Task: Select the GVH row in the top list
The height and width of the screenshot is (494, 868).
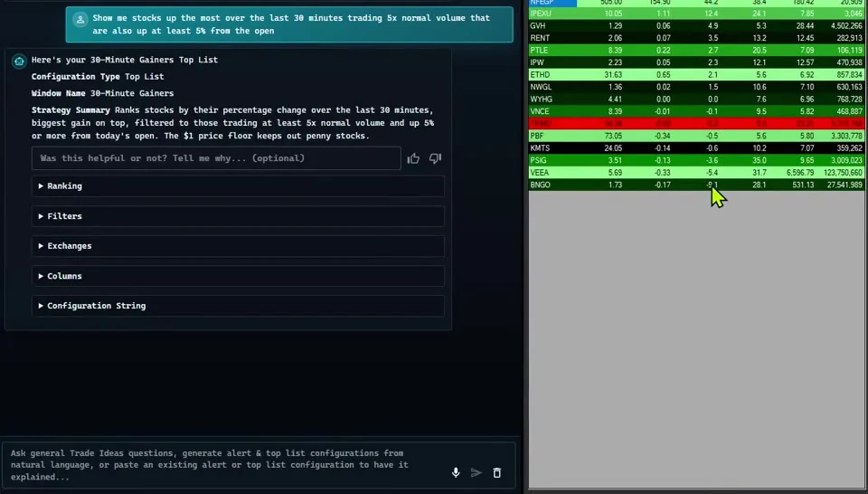Action: pyautogui.click(x=696, y=26)
